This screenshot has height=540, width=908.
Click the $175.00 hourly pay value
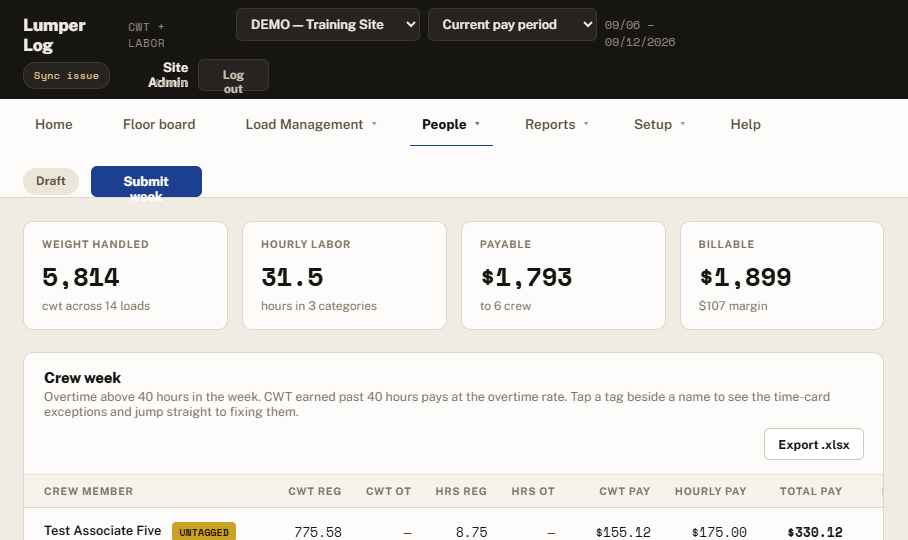(719, 532)
